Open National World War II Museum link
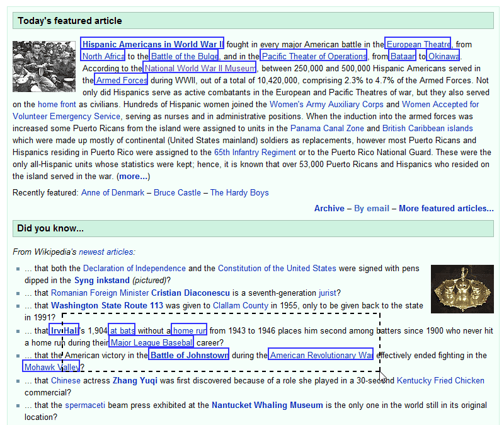This screenshot has height=425, width=504. pyautogui.click(x=199, y=67)
